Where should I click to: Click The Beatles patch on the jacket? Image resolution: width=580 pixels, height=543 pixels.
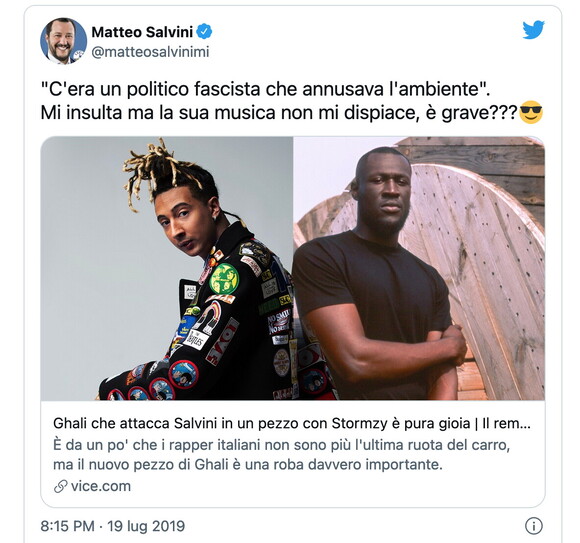[197, 339]
